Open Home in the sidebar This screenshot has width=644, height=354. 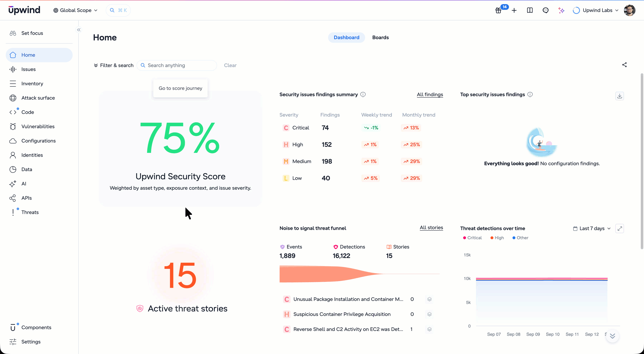tap(39, 55)
